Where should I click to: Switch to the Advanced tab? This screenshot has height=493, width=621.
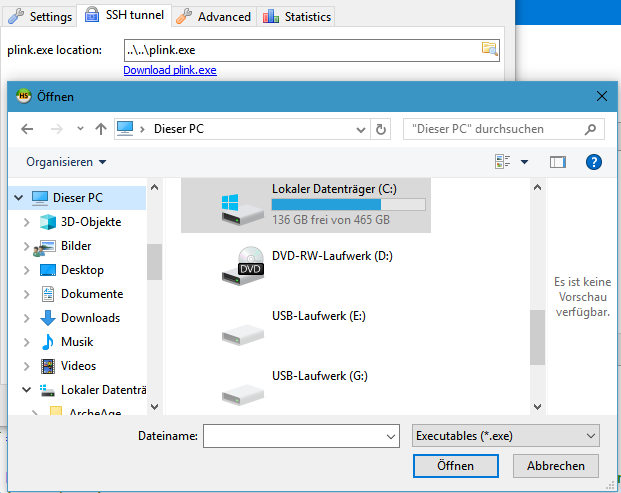[x=213, y=17]
